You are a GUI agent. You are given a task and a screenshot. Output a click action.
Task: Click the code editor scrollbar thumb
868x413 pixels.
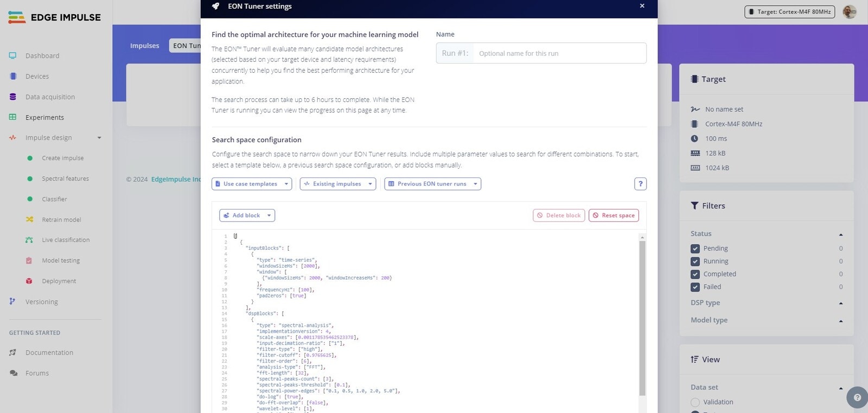point(642,319)
